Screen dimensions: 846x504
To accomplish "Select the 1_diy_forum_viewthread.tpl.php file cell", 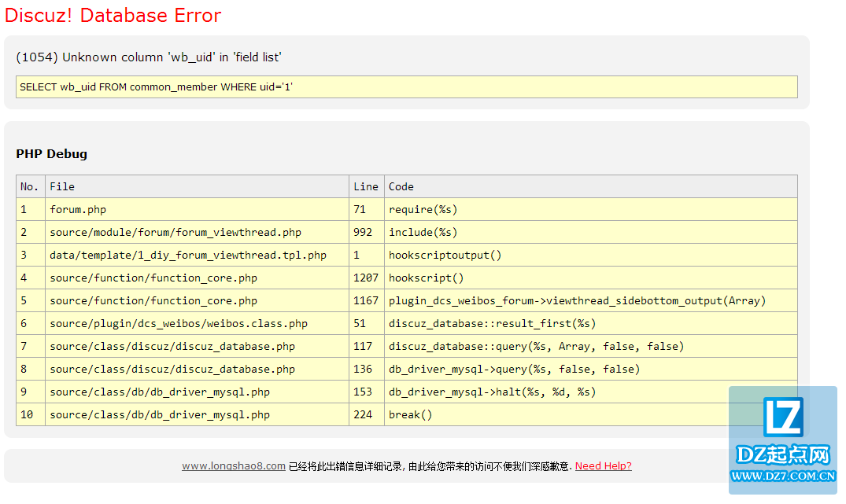I will point(197,255).
